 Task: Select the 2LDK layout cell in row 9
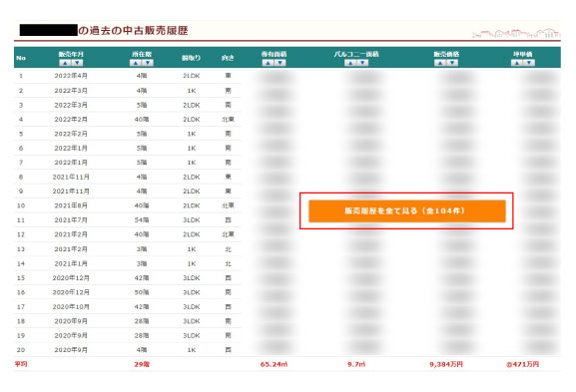tap(192, 192)
